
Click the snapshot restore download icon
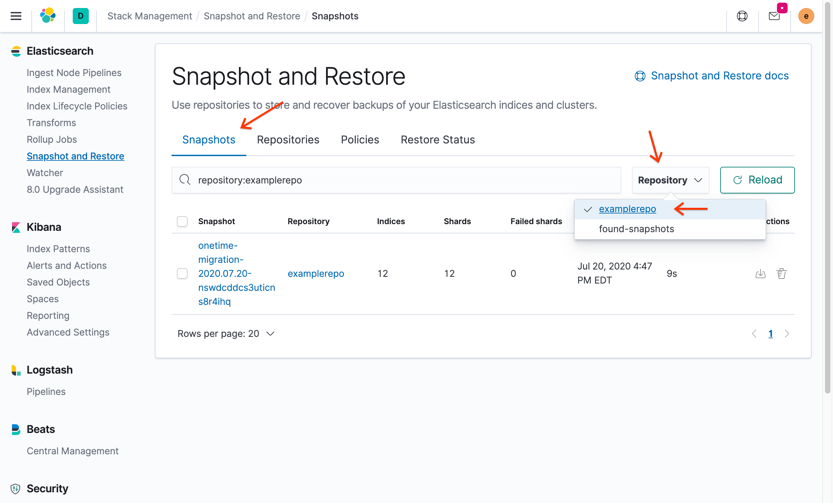coord(760,274)
